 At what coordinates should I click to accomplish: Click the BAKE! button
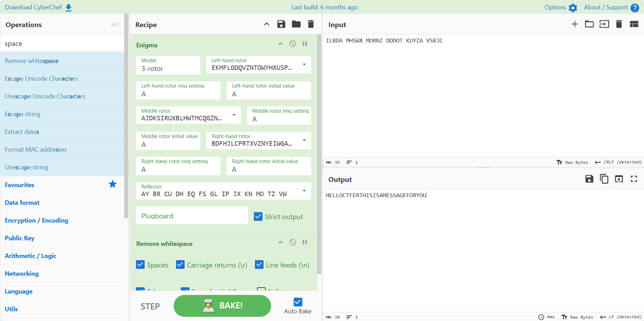click(222, 306)
